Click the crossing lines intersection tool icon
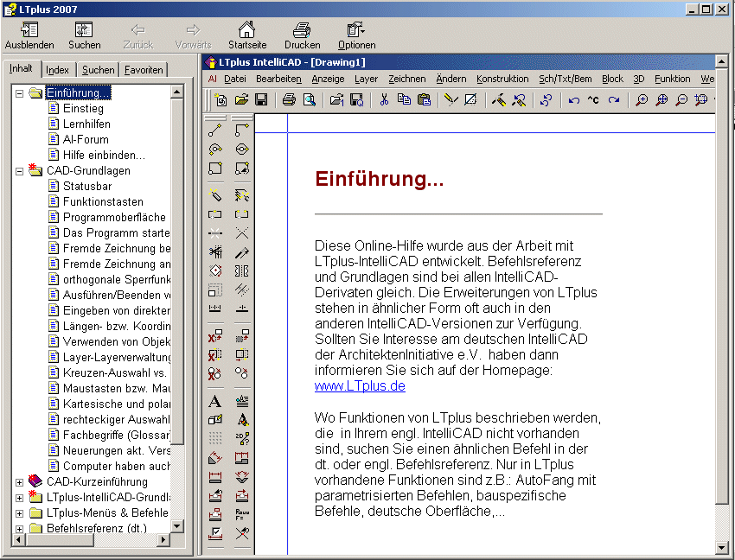The image size is (735, 560). click(x=242, y=233)
